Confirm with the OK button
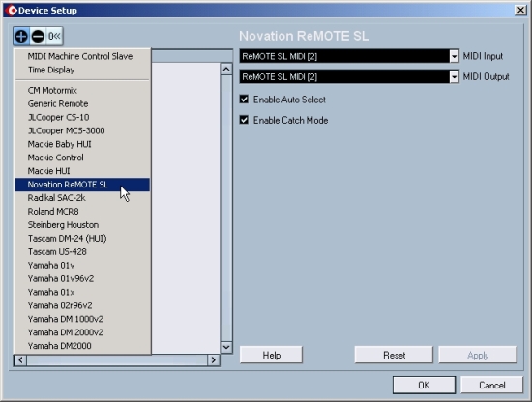This screenshot has height=402, width=532. pos(424,385)
